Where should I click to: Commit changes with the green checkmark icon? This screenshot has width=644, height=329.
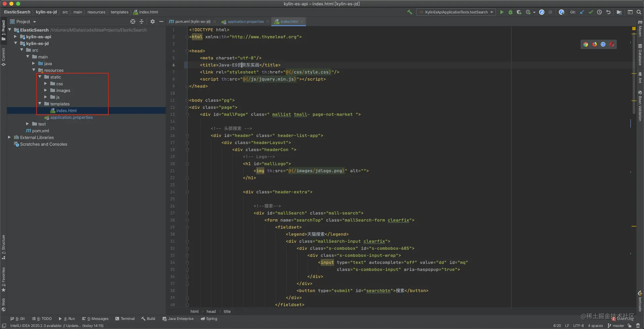tap(591, 12)
